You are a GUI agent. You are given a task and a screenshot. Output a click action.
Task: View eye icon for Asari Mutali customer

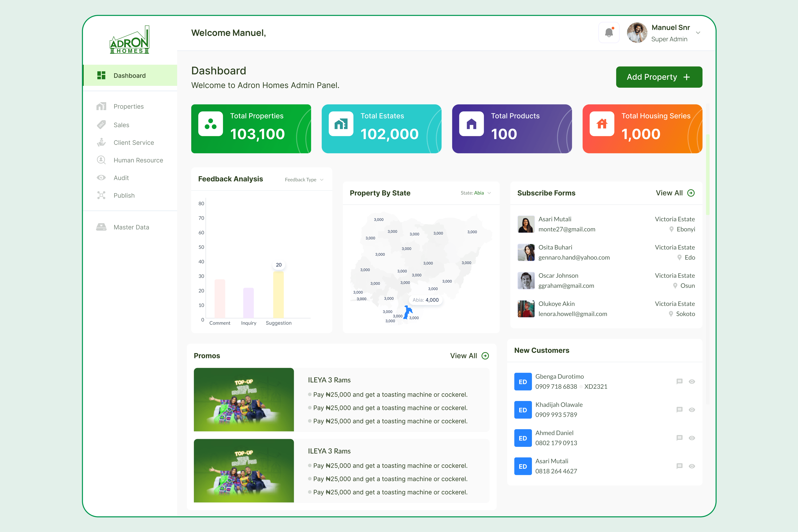click(x=692, y=466)
